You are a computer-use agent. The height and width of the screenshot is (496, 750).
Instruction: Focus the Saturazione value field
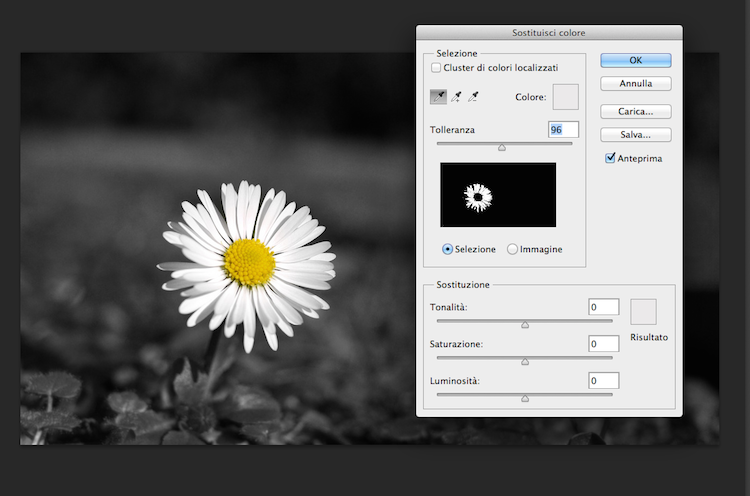(604, 344)
